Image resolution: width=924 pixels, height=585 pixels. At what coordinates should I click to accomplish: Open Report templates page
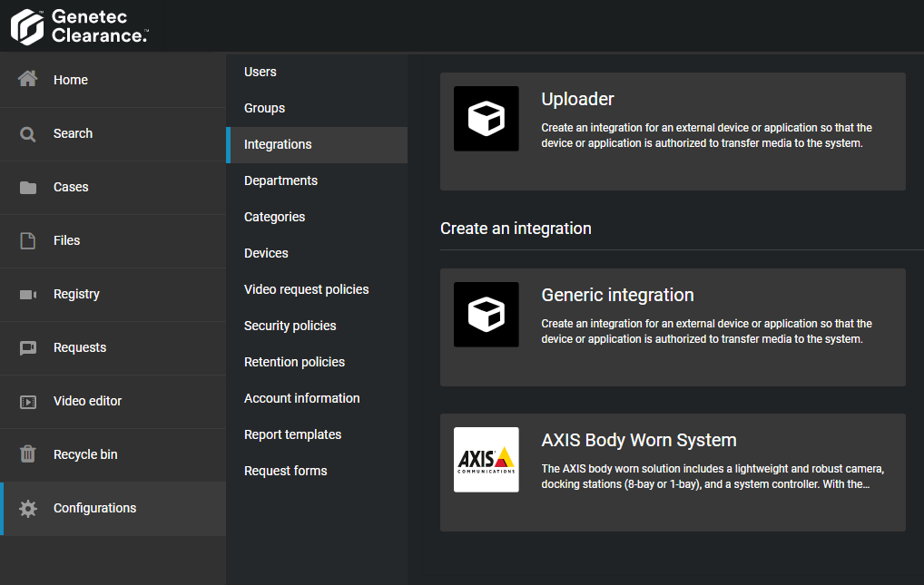pos(293,434)
